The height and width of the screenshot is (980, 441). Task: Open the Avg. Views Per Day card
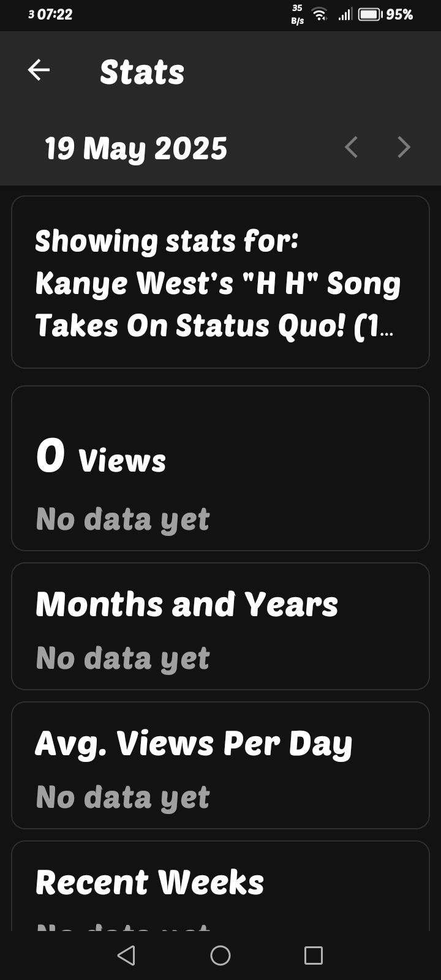220,765
